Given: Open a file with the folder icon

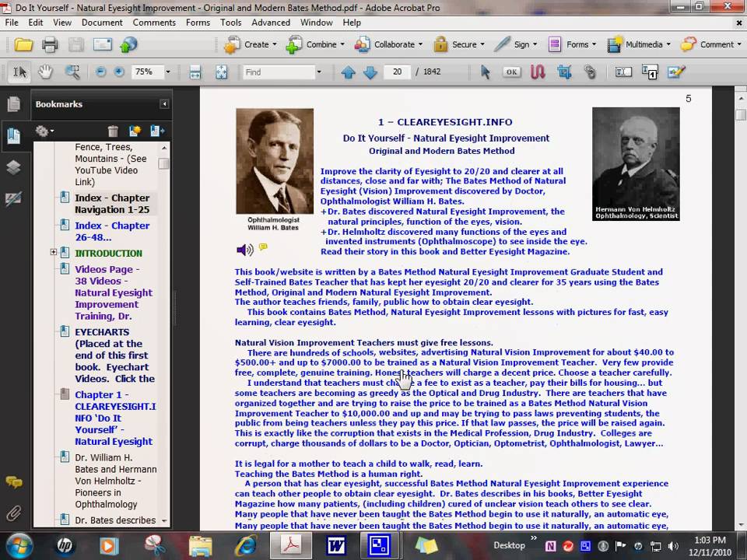Looking at the screenshot, I should click(x=23, y=45).
